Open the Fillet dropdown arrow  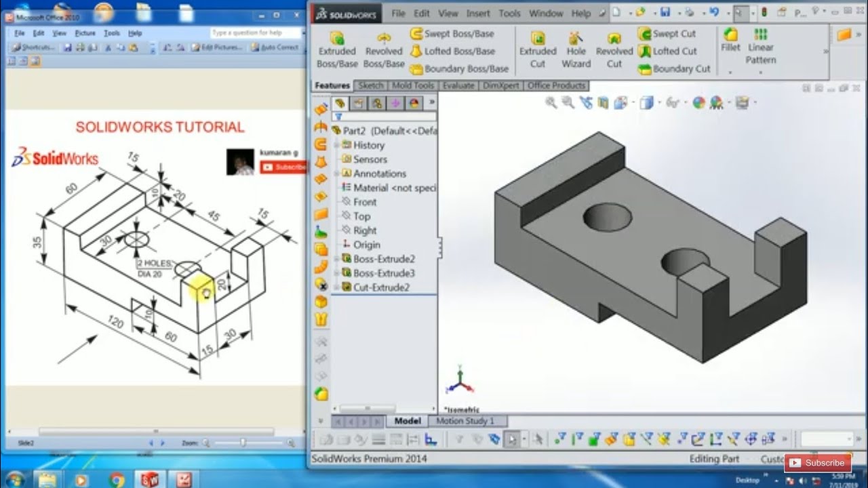(730, 71)
